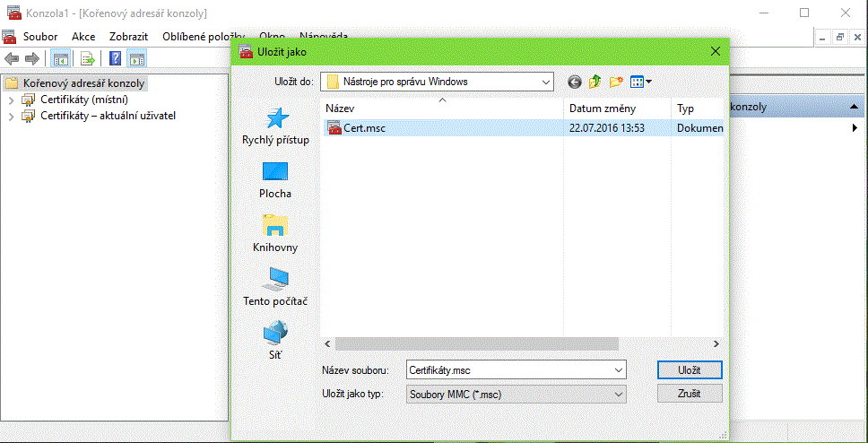The height and width of the screenshot is (443, 868).
Task: Open the Zobrazit menu
Action: point(128,37)
